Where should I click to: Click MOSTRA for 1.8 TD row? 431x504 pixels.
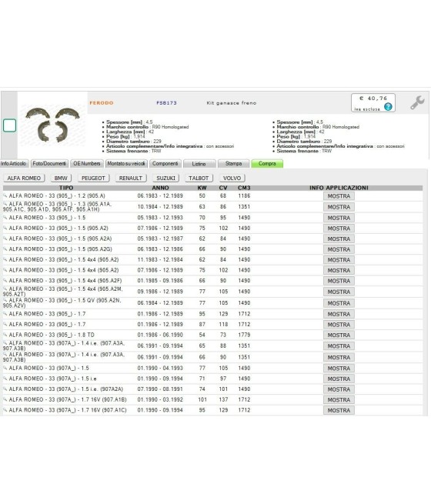pos(339,335)
